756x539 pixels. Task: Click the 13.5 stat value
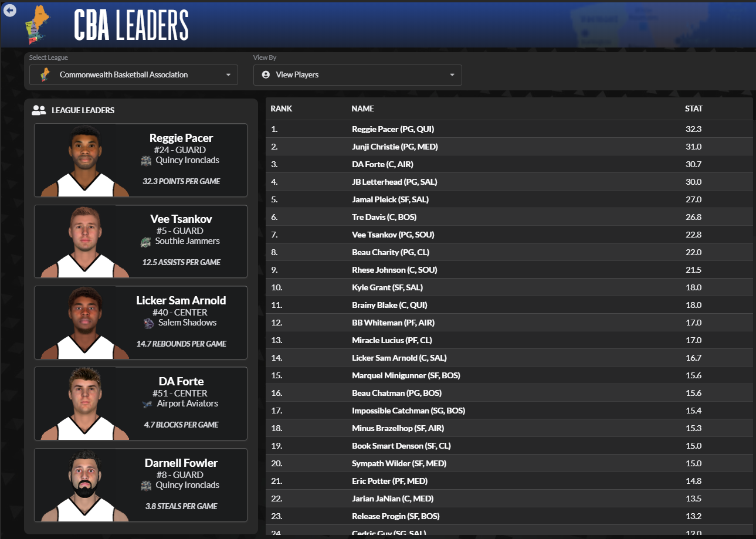point(693,499)
